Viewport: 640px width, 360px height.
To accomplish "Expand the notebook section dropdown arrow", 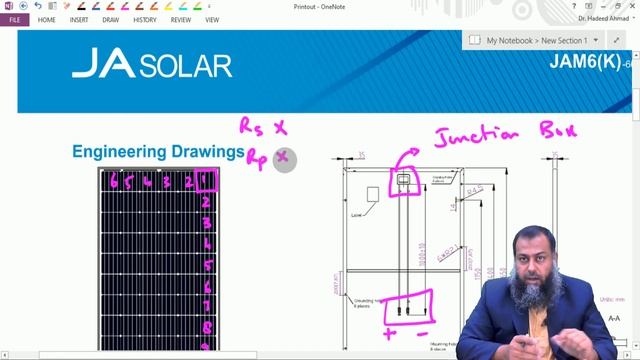I will point(596,40).
